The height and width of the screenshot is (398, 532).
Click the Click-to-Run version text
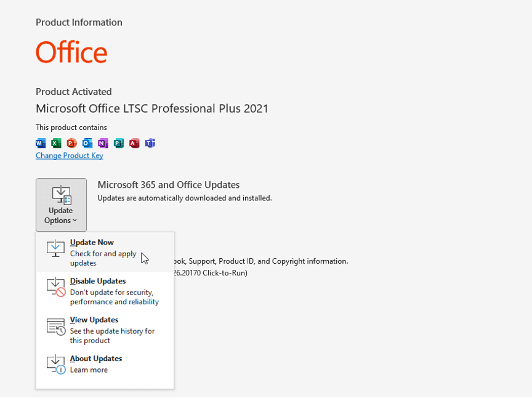tap(211, 273)
